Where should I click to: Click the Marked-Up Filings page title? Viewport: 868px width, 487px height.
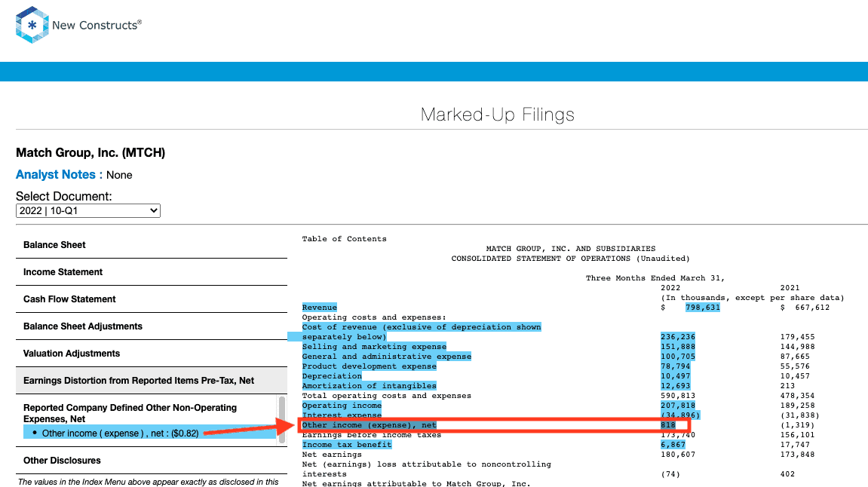coord(497,115)
